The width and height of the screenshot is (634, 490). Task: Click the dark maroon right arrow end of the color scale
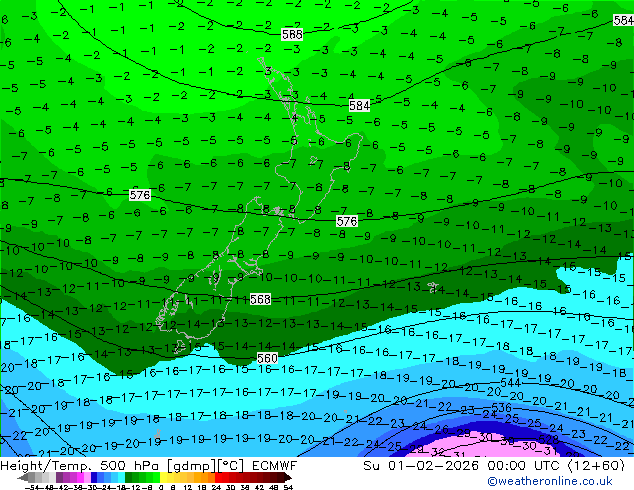click(288, 478)
